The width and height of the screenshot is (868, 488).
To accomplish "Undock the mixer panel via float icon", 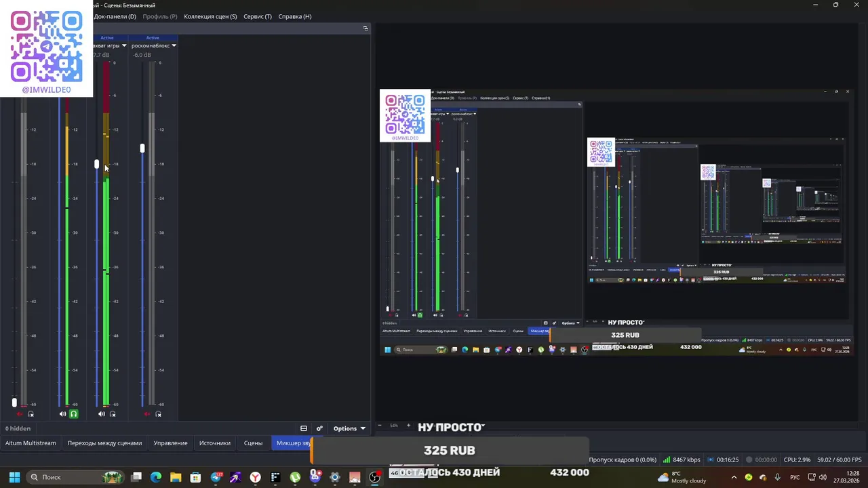I will 366,28.
